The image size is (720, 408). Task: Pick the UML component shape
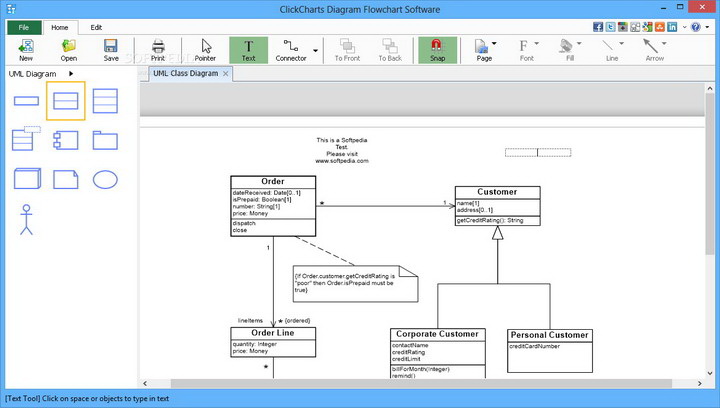tap(66, 140)
